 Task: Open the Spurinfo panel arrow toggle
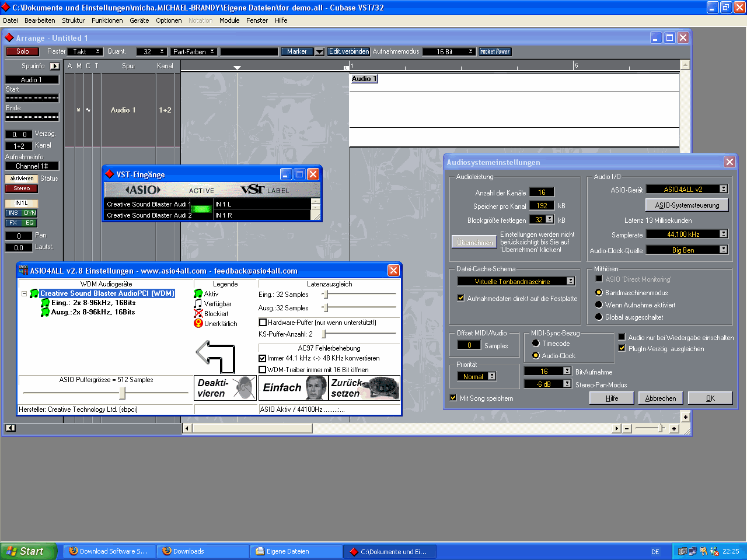point(54,66)
